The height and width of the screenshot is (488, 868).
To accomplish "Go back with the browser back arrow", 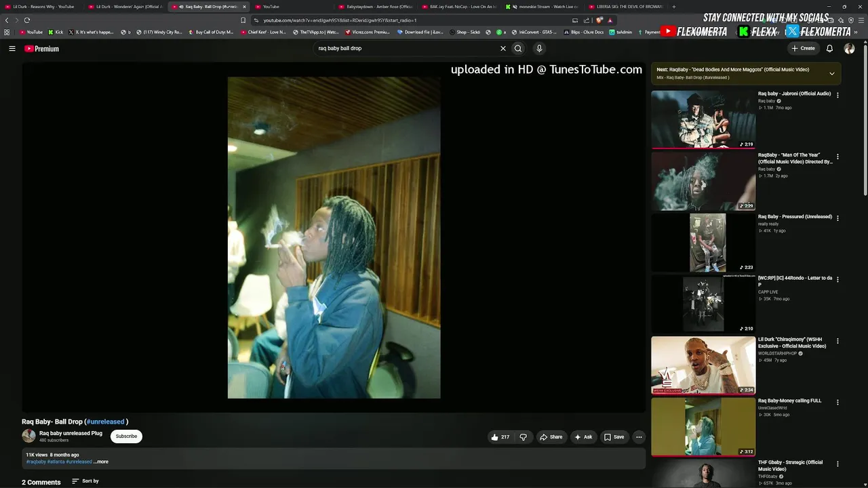I will tap(7, 20).
